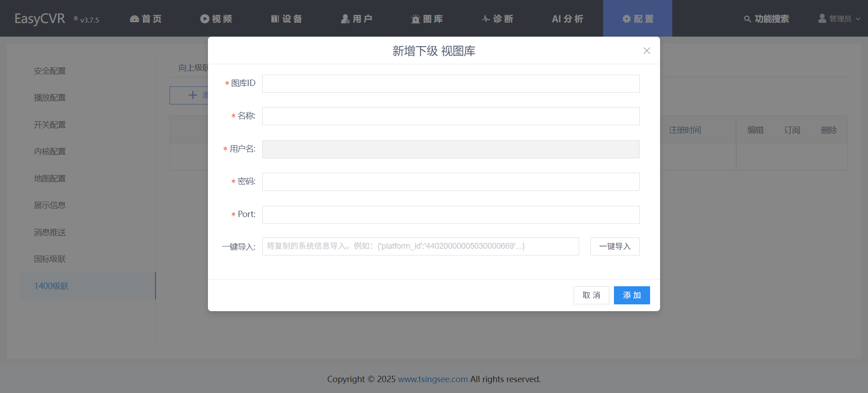Open the 诊断 diagnostics pulse icon
This screenshot has width=868, height=393.
pos(486,19)
